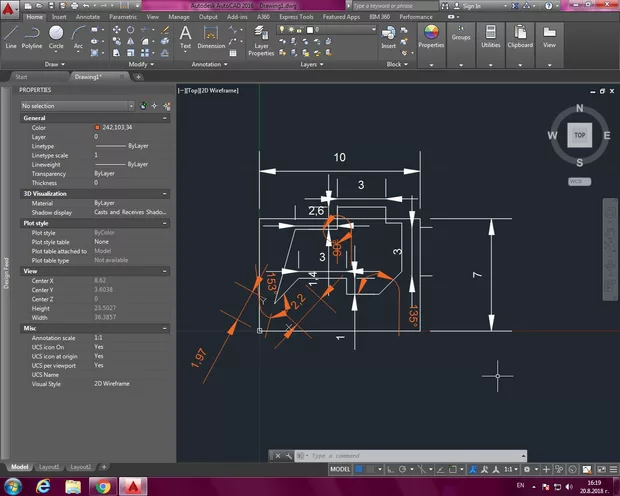Click the Text annotation tool

click(185, 35)
